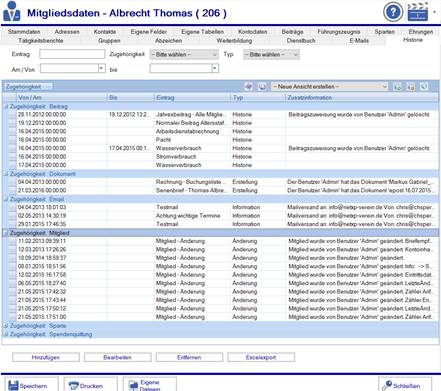Collapse the Zugehörigkeit: Dokument group
Viewport: 441px width, 391px height.
point(6,174)
